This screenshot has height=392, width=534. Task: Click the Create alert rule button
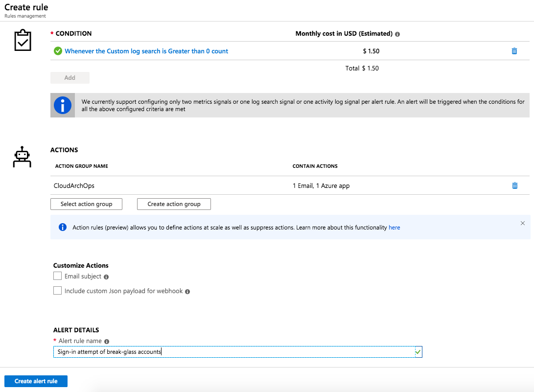click(x=36, y=381)
